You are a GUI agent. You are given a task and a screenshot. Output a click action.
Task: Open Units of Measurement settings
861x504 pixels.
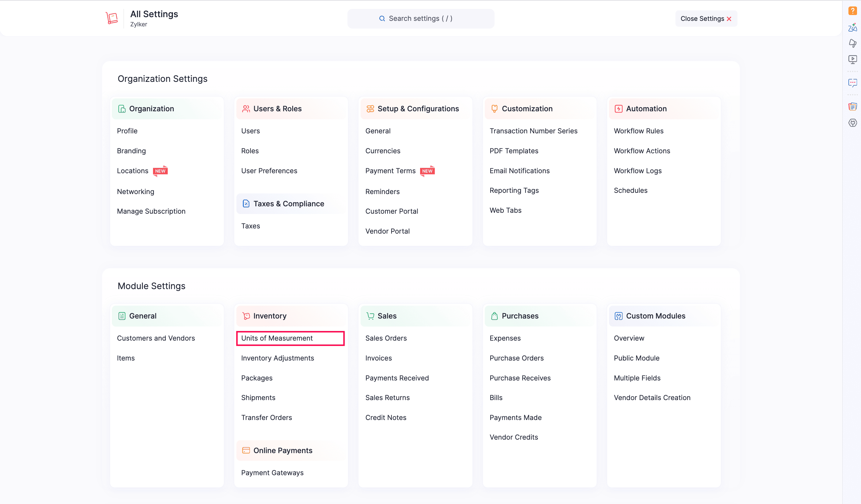click(x=277, y=338)
